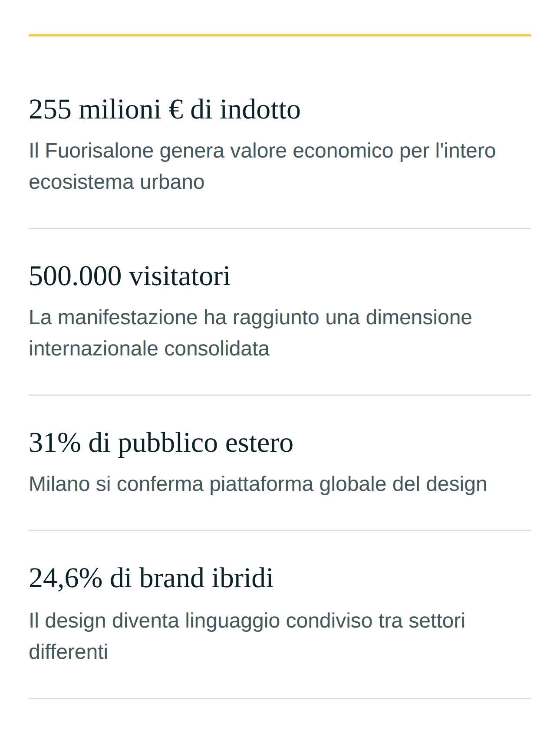Click the heading "255 milioni € di indotto"
The image size is (560, 733).
point(165,109)
